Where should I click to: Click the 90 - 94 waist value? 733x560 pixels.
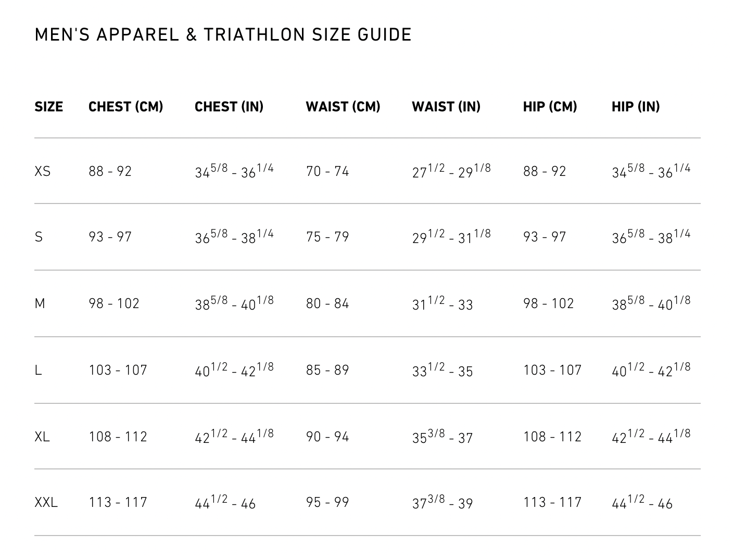click(x=327, y=437)
